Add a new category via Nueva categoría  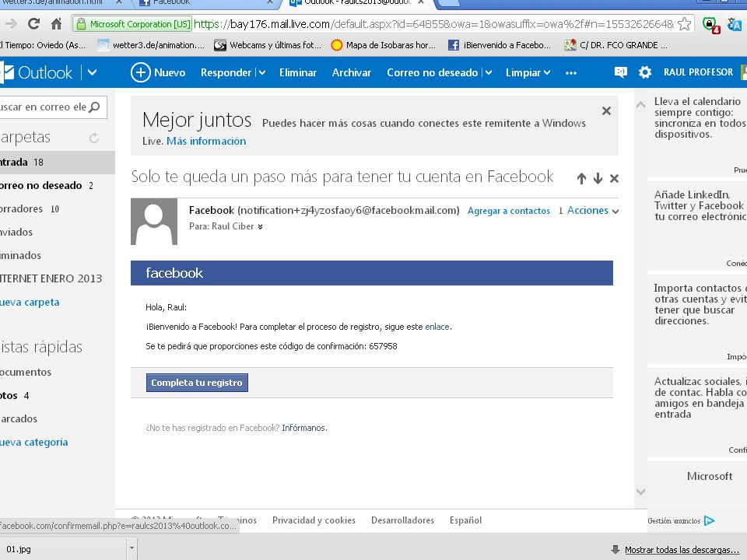(x=33, y=443)
